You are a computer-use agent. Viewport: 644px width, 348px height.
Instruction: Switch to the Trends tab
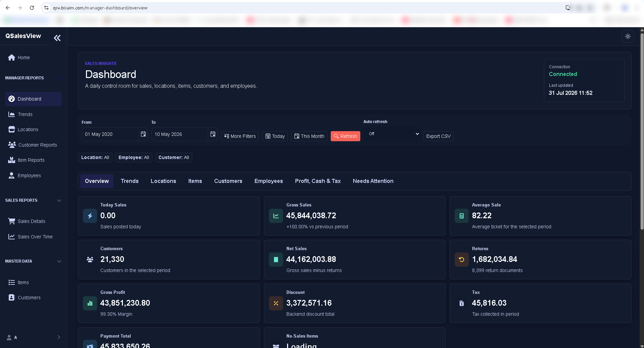(130, 181)
